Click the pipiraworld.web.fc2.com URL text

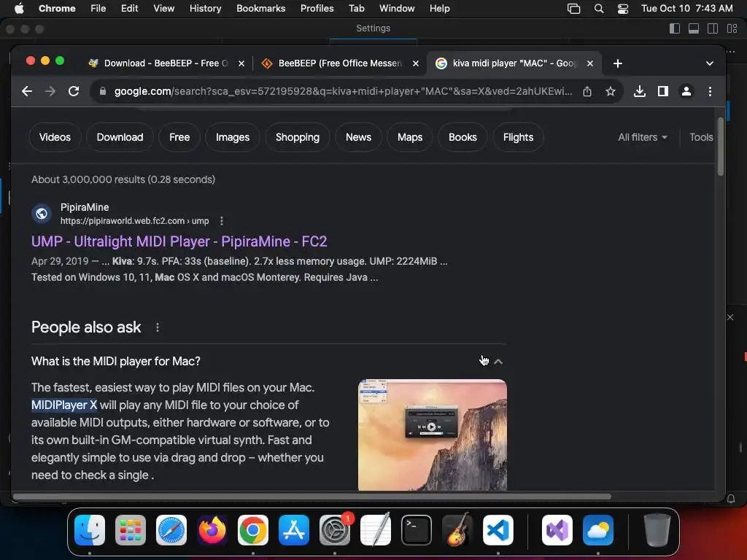pyautogui.click(x=134, y=221)
